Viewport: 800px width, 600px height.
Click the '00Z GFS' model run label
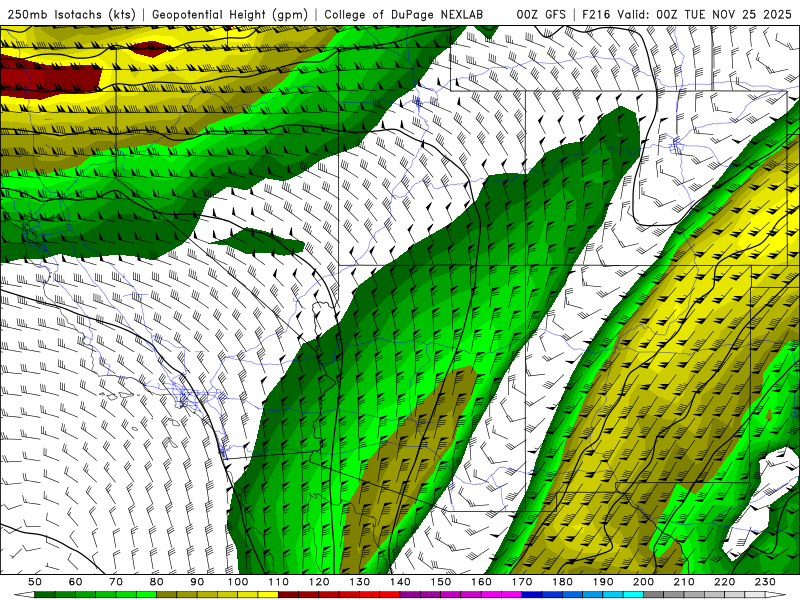pyautogui.click(x=541, y=15)
